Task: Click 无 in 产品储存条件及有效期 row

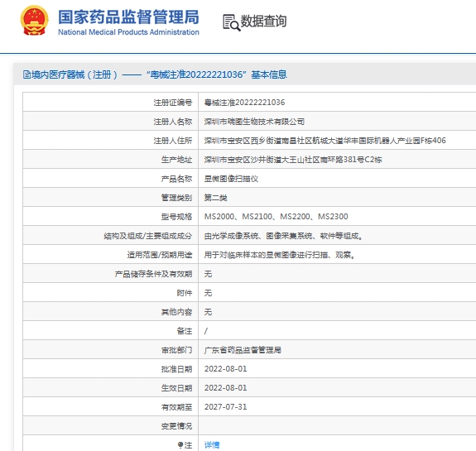Action: pyautogui.click(x=208, y=274)
